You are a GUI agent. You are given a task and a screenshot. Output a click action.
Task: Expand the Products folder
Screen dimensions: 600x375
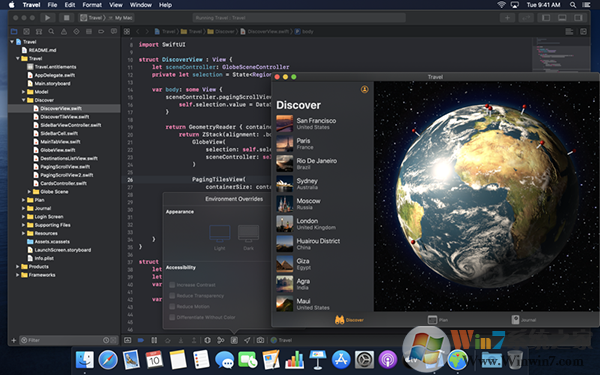(18, 267)
